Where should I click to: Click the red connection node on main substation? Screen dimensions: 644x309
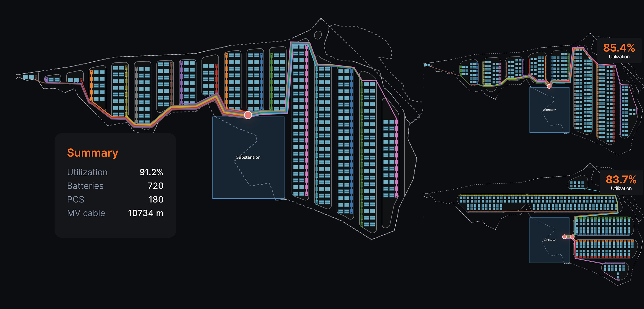pyautogui.click(x=248, y=115)
